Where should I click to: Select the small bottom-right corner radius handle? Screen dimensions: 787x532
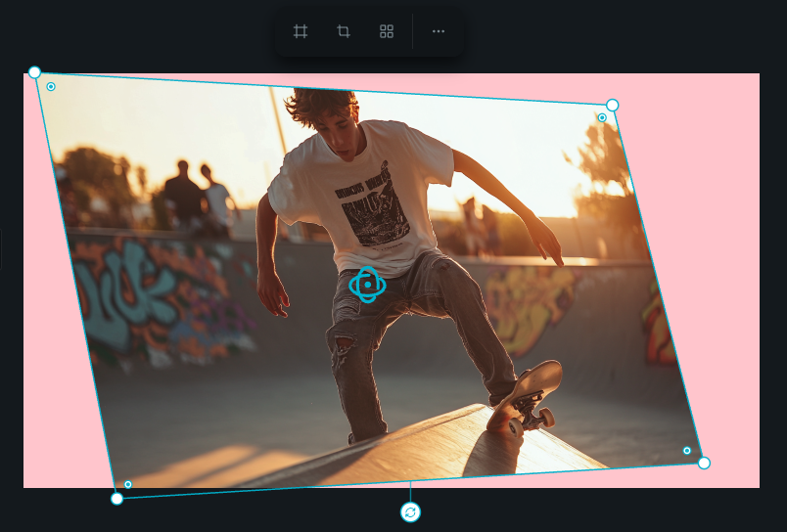click(686, 451)
